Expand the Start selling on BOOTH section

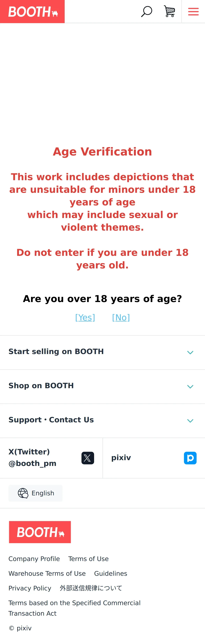190,352
